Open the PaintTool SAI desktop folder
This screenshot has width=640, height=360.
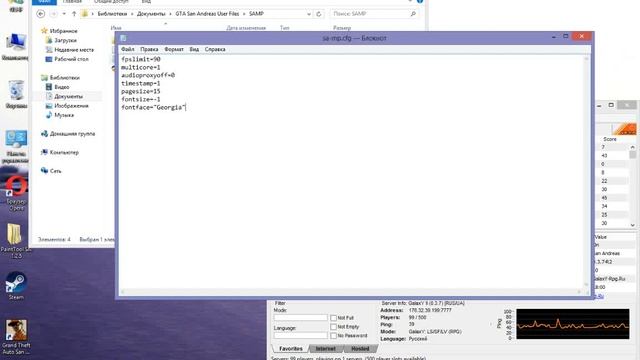(x=15, y=241)
